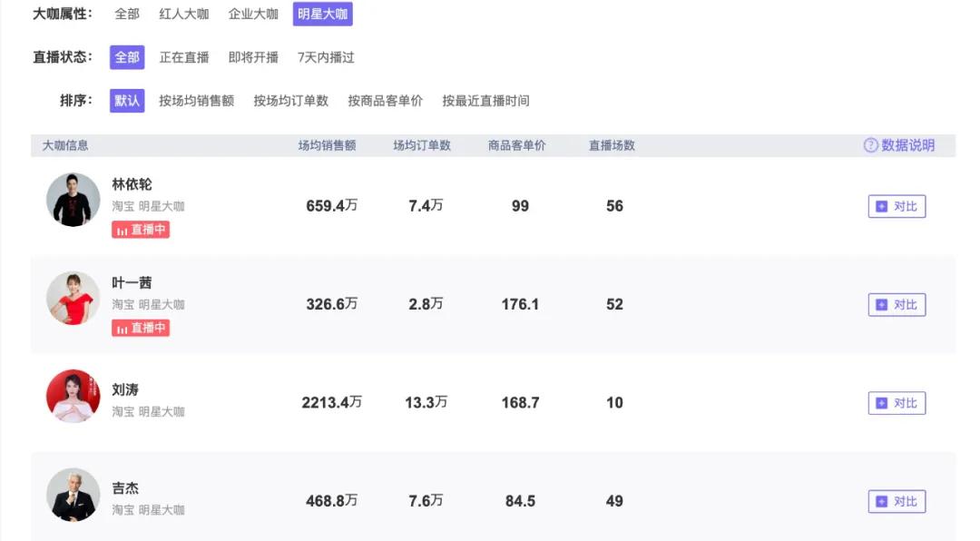Select 红人大咖 attribute filter
This screenshot has width=980, height=541.
184,15
